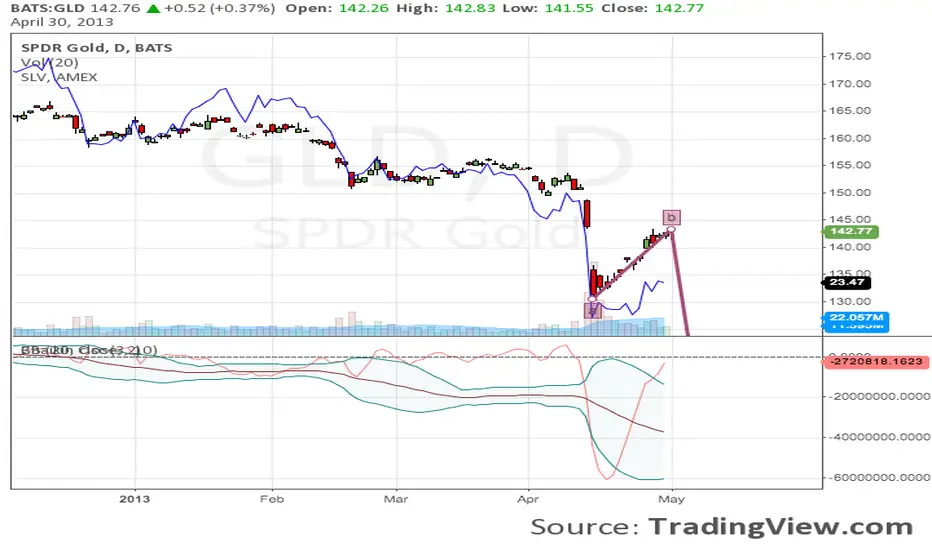Select the last price 142.76

click(115, 8)
